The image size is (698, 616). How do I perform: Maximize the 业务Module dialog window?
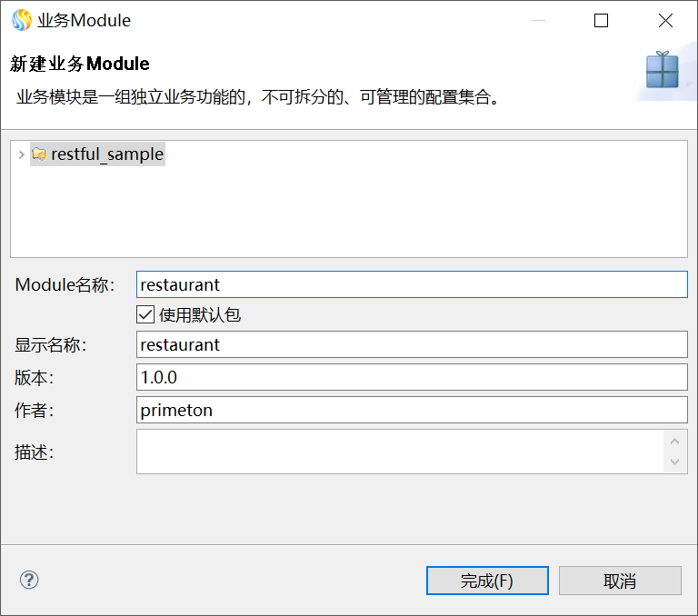(x=601, y=20)
